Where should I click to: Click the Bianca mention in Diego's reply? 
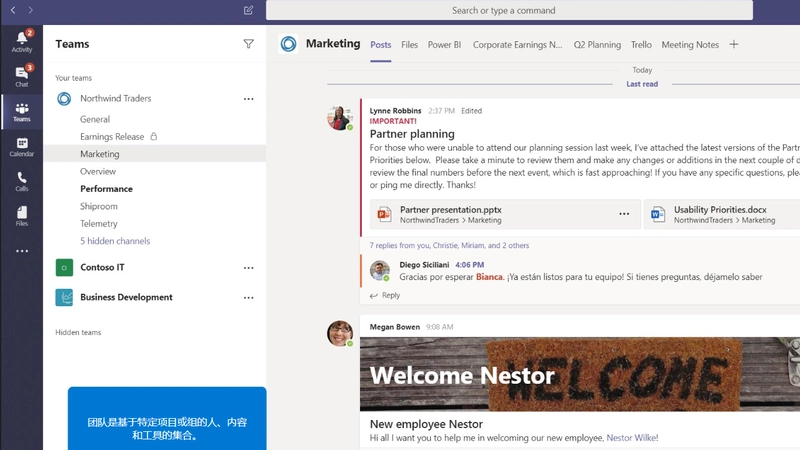(x=489, y=277)
